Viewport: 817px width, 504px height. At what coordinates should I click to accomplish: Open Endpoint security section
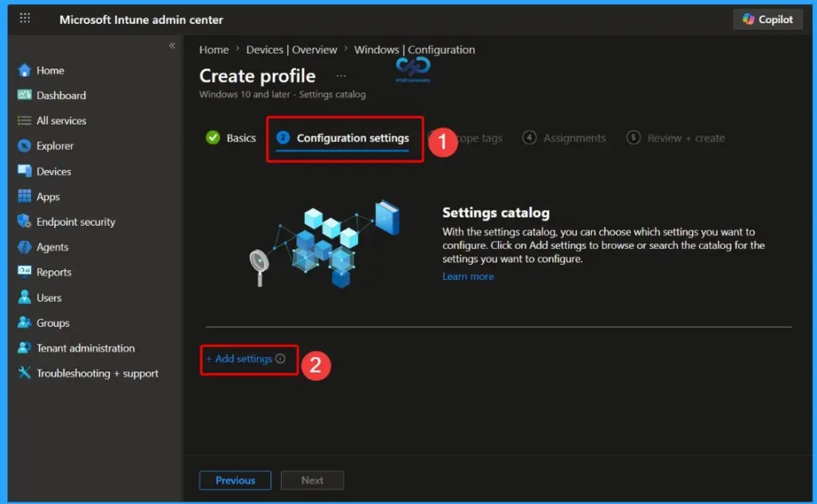coord(76,222)
